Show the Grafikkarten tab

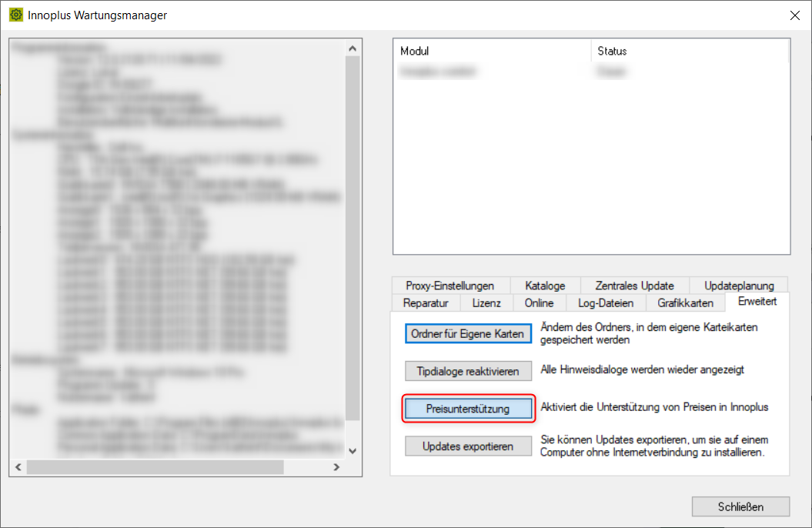pos(685,302)
